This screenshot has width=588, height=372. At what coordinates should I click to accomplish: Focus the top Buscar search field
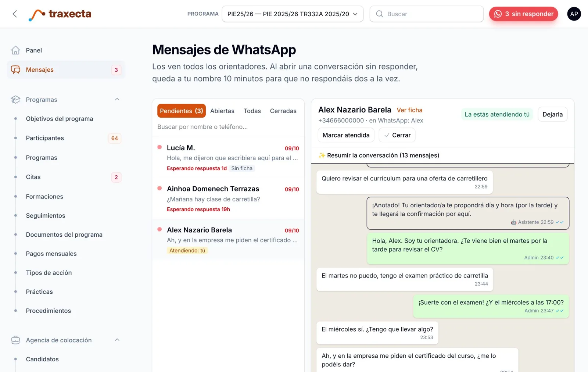point(427,14)
